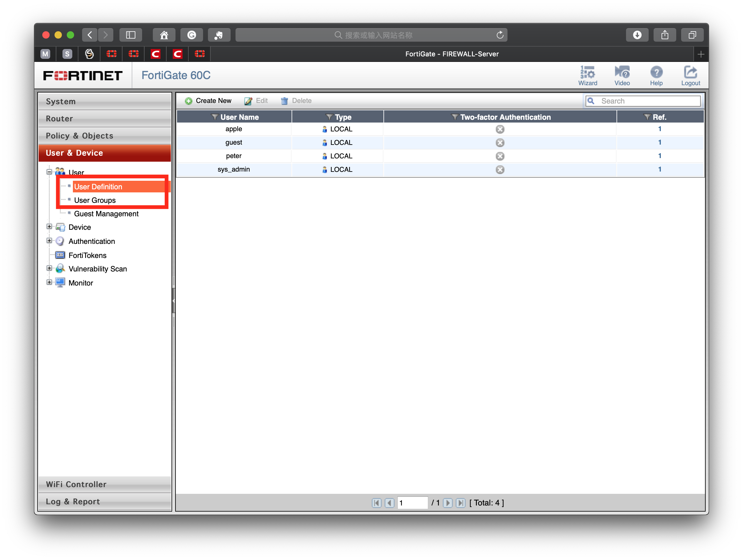This screenshot has height=560, width=743.
Task: Click the browser address search field
Action: [x=371, y=35]
